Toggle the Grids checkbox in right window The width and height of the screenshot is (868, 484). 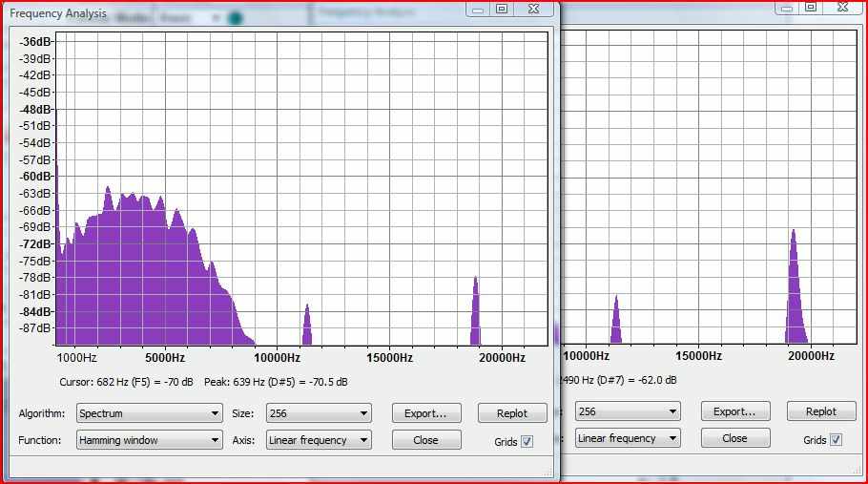[x=836, y=440]
